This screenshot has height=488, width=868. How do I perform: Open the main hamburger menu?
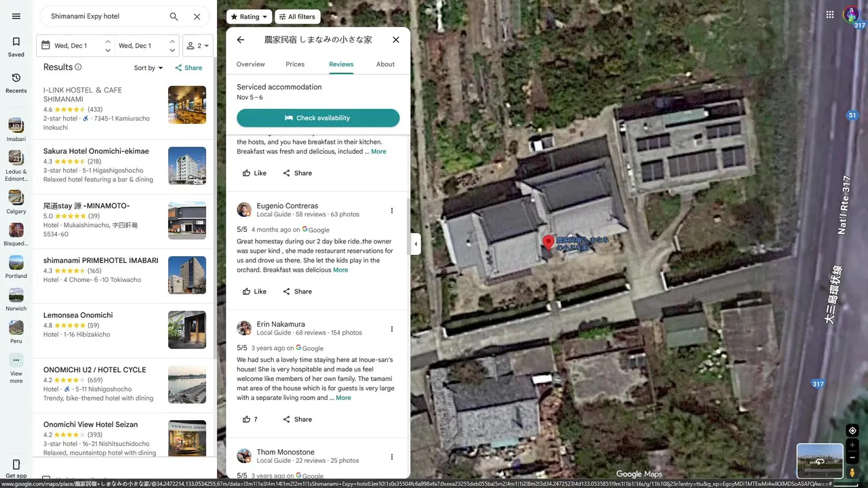16,16
